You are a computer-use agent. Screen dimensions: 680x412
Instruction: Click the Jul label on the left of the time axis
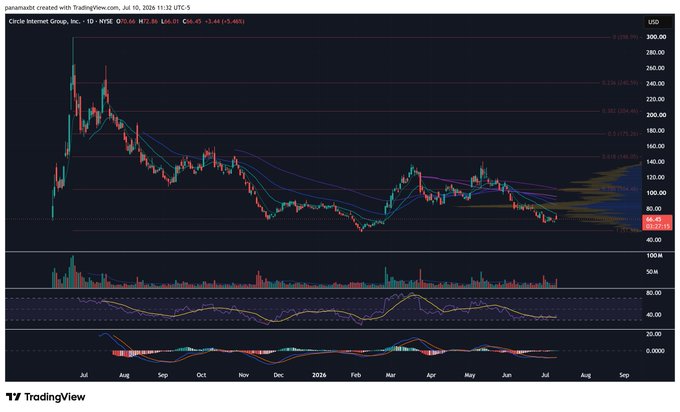84,375
